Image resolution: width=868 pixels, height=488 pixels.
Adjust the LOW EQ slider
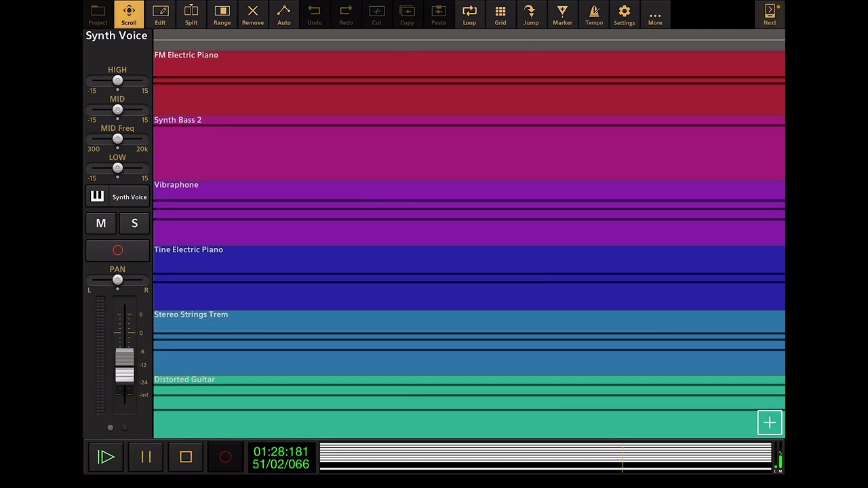pyautogui.click(x=117, y=168)
